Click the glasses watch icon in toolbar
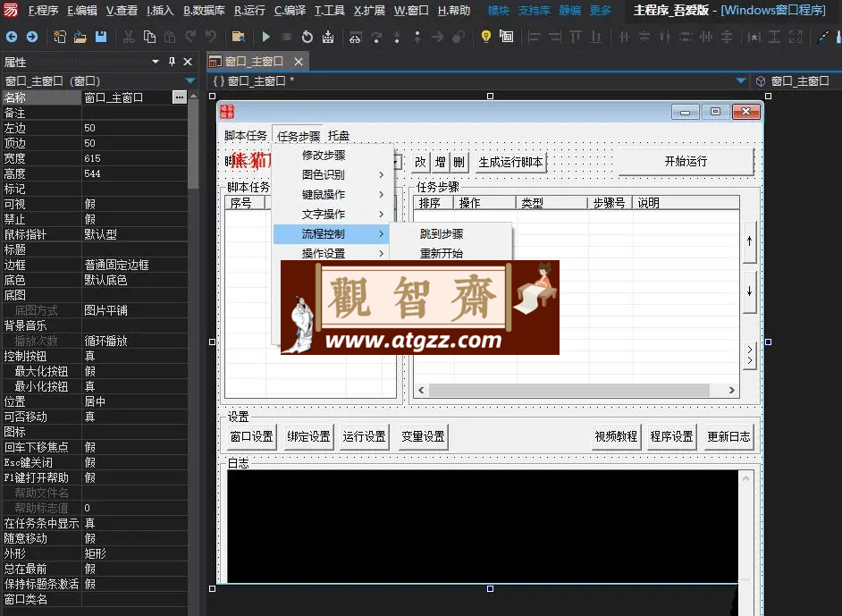 355,37
